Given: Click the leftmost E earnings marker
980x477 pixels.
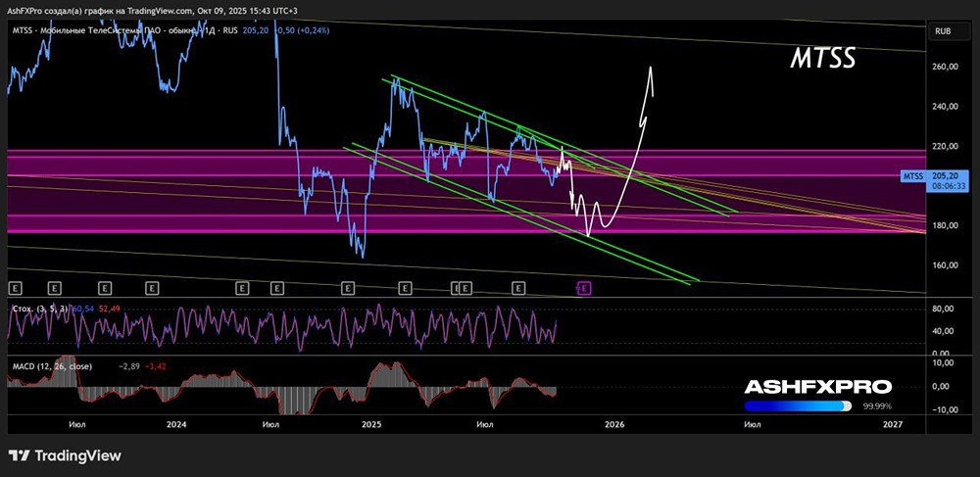Looking at the screenshot, I should tap(18, 288).
